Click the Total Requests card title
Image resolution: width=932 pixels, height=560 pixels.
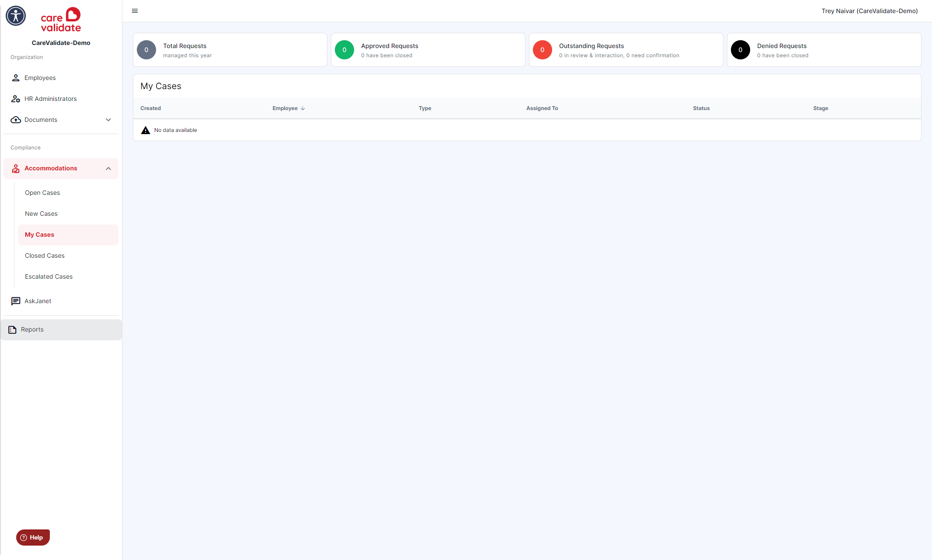[184, 46]
